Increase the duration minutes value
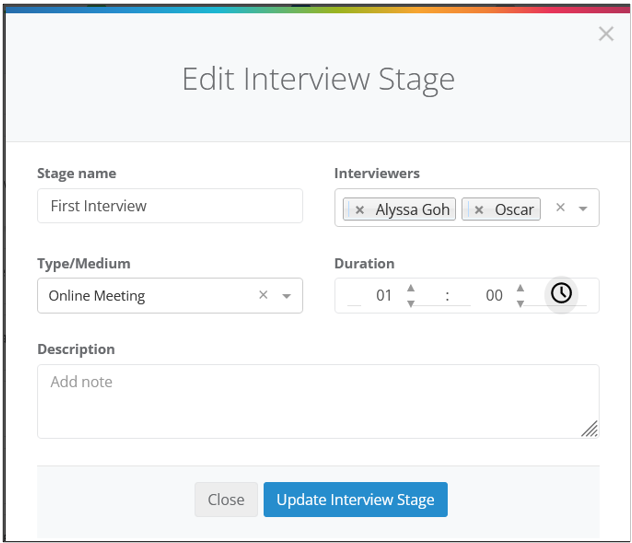The height and width of the screenshot is (543, 632). pyautogui.click(x=520, y=288)
